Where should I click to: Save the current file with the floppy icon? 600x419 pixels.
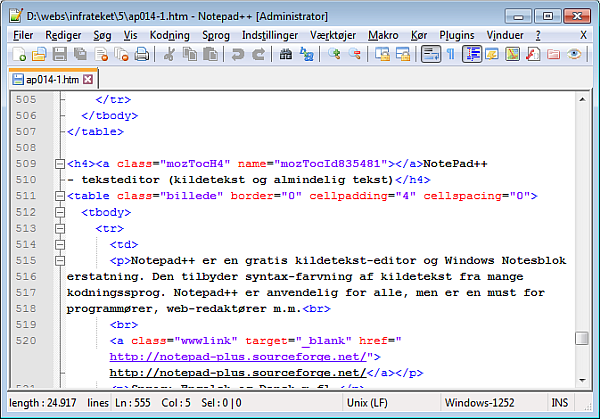pyautogui.click(x=60, y=54)
